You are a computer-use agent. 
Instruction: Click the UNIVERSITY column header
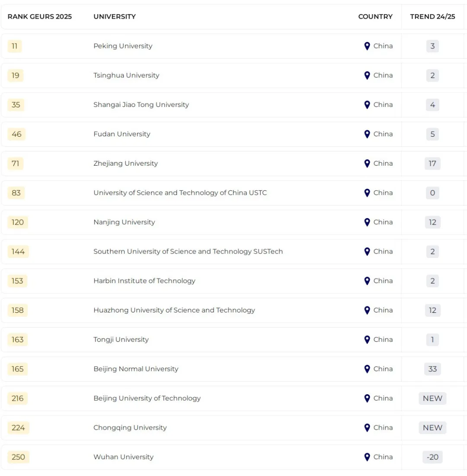[115, 16]
